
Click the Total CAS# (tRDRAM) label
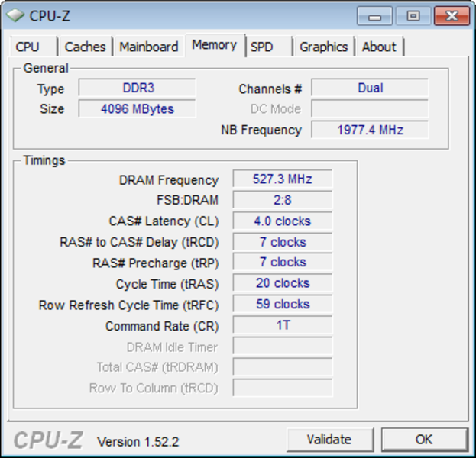(x=157, y=367)
